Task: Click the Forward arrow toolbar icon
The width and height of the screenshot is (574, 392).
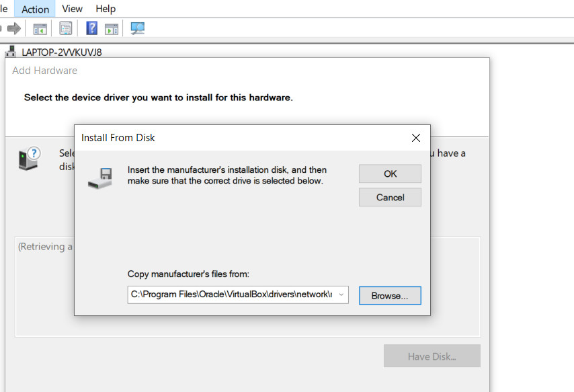Action: [14, 28]
